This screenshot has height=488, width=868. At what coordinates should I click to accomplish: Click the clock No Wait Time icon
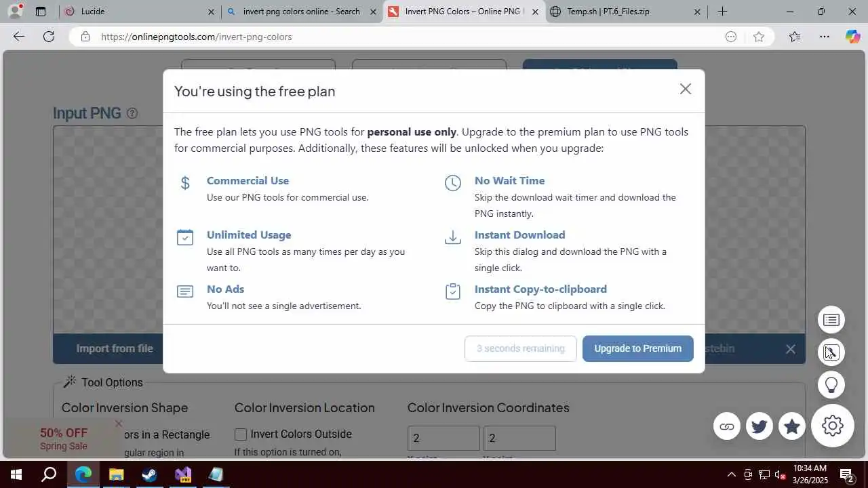tap(452, 183)
